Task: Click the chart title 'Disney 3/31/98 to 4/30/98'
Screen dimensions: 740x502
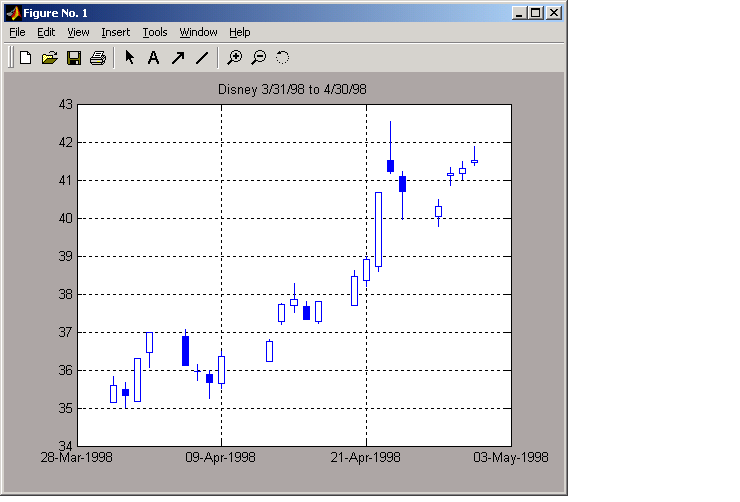Action: click(292, 89)
